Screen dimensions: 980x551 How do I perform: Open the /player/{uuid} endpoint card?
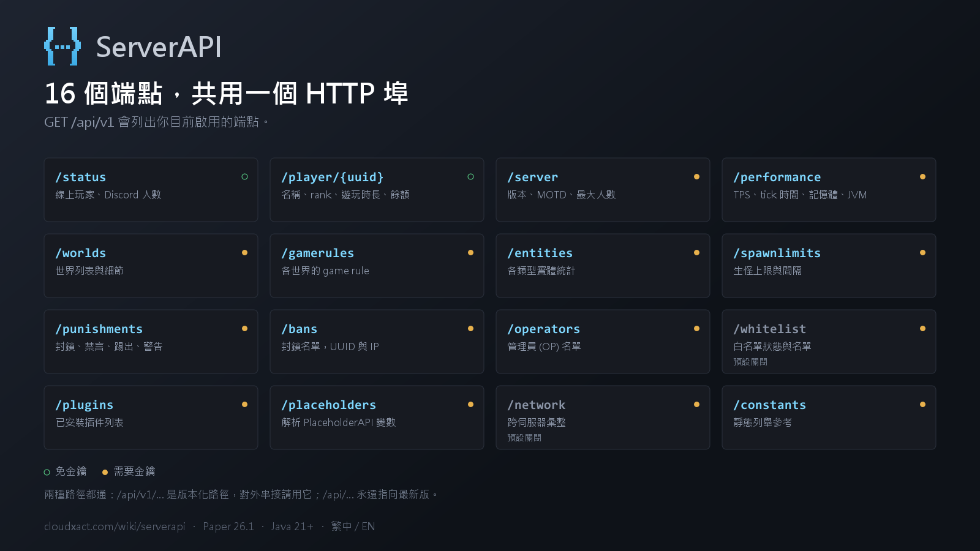(x=377, y=190)
